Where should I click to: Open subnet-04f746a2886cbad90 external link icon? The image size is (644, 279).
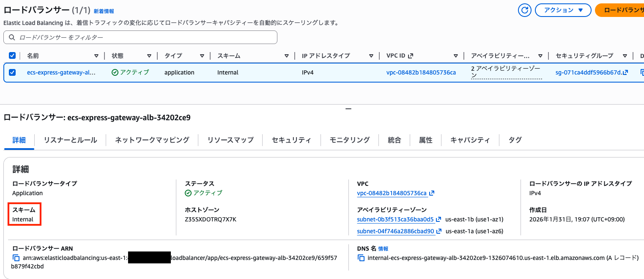coord(438,231)
